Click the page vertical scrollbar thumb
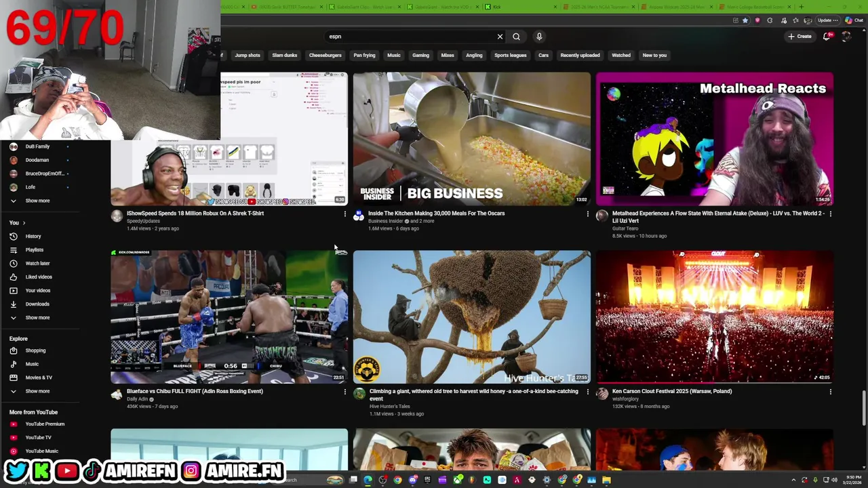This screenshot has height=488, width=868. [x=863, y=407]
